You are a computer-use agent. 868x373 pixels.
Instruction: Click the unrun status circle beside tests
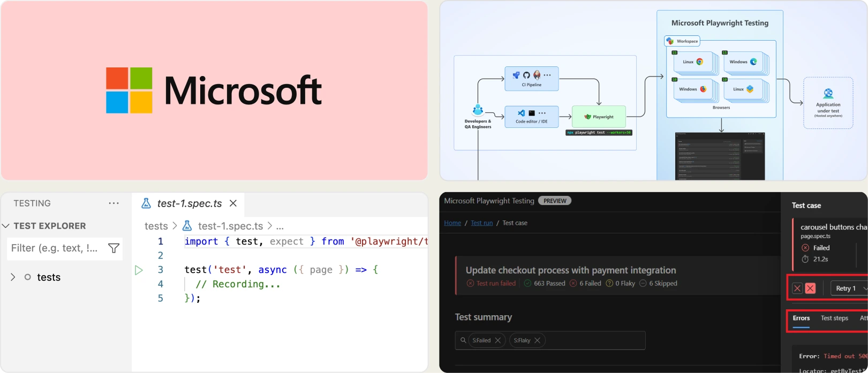27,277
